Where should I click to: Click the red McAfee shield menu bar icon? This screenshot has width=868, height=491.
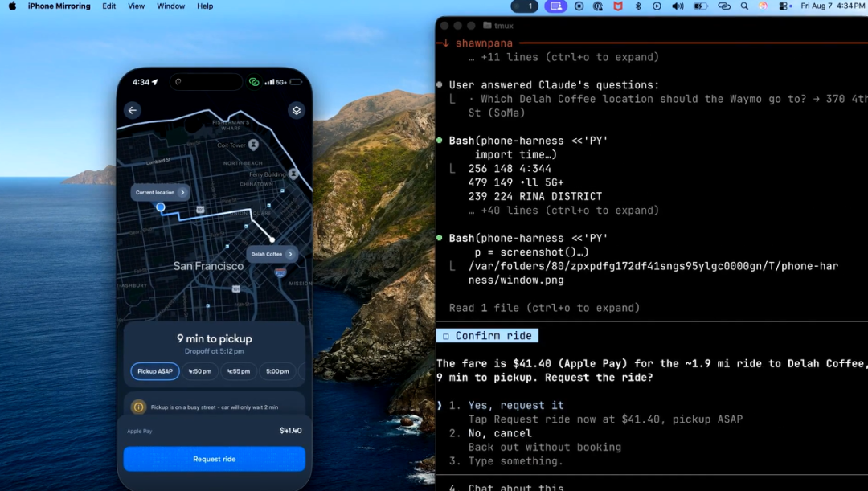pos(618,6)
